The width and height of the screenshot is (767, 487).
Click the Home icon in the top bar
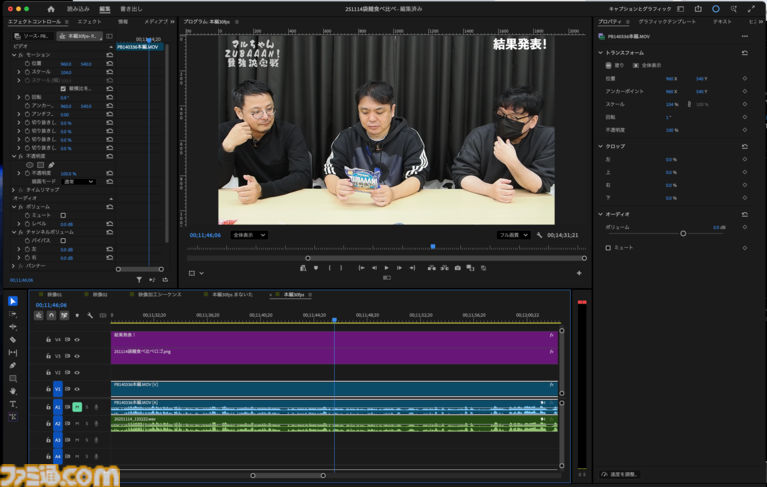50,9
